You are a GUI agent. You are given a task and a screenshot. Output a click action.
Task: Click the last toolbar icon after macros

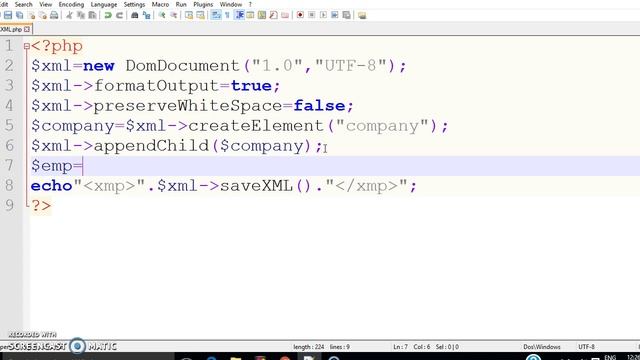click(362, 16)
